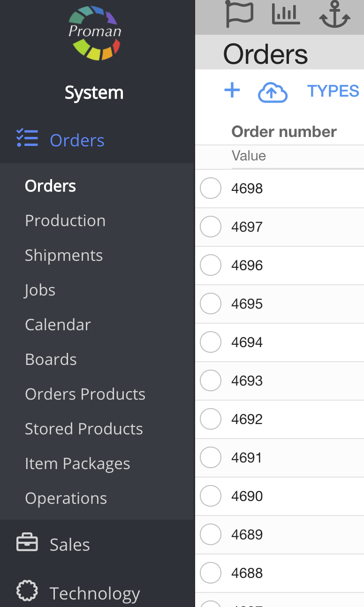Click the cloud upload icon
Viewport: 364px width, 607px height.
coord(273,92)
